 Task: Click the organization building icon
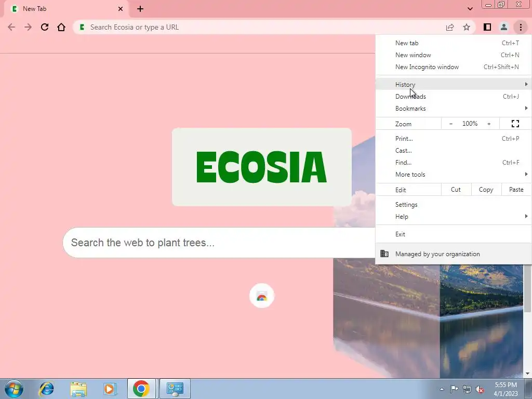click(x=384, y=254)
